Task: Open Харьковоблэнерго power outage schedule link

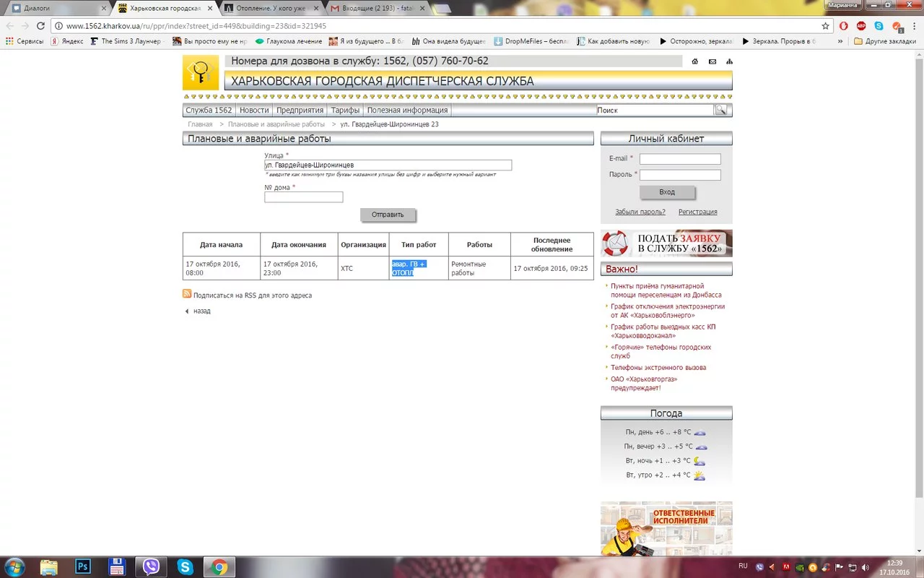Action: [668, 311]
